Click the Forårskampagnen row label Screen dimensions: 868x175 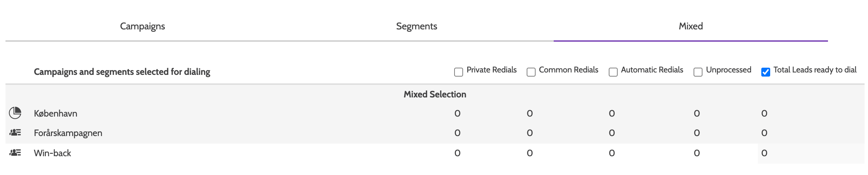(68, 133)
